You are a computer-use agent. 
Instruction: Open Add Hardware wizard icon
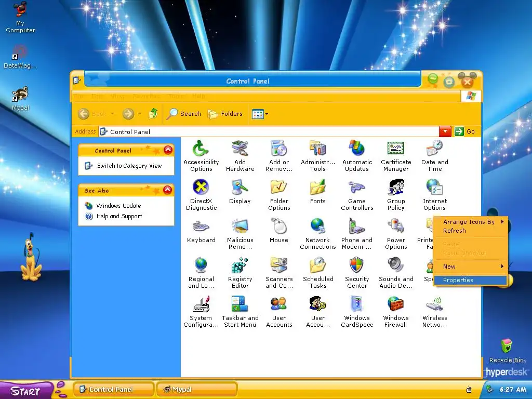[x=240, y=149]
